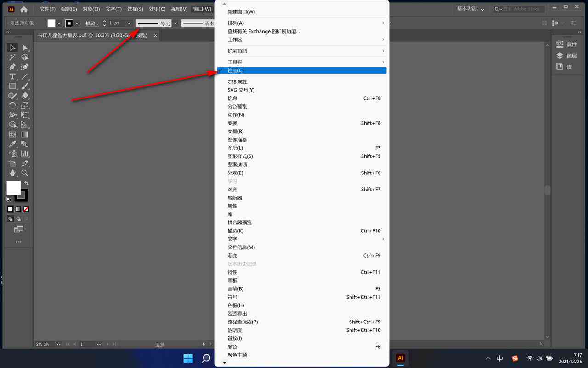The image size is (588, 368).
Task: Select the Blend tool
Action: (x=25, y=144)
